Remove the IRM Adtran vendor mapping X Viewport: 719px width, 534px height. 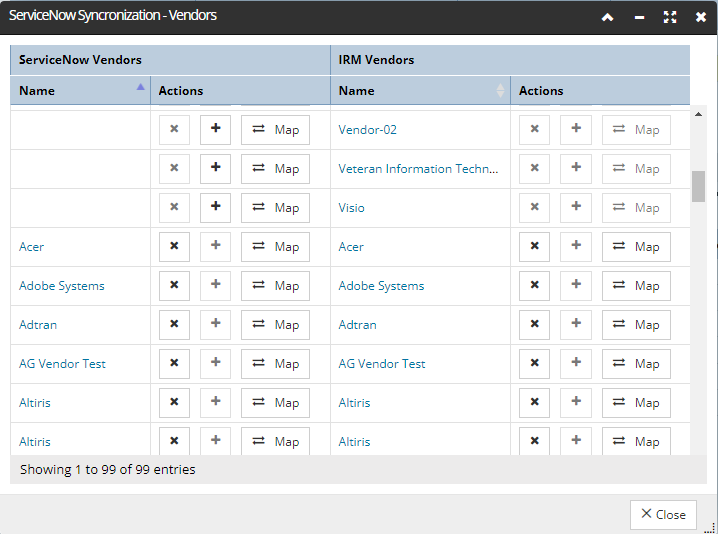click(534, 325)
